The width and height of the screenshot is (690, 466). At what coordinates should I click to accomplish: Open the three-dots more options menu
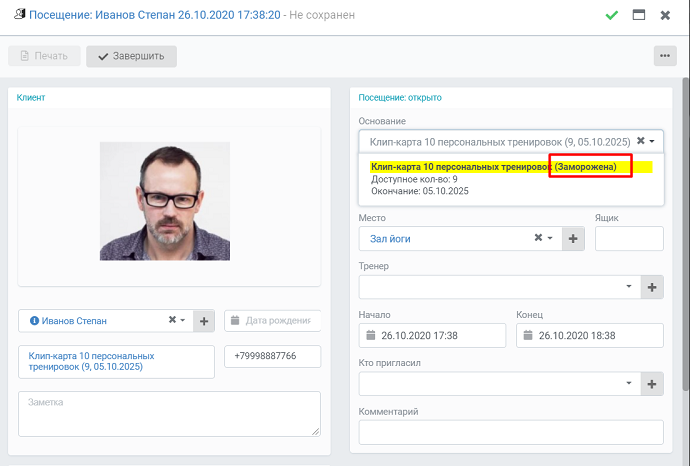665,56
